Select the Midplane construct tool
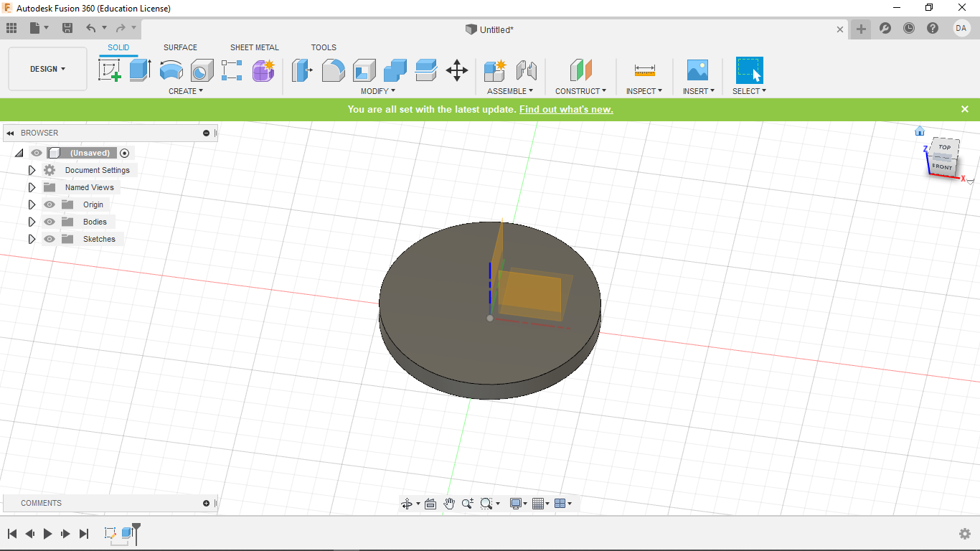Image resolution: width=980 pixels, height=551 pixels. (x=581, y=70)
